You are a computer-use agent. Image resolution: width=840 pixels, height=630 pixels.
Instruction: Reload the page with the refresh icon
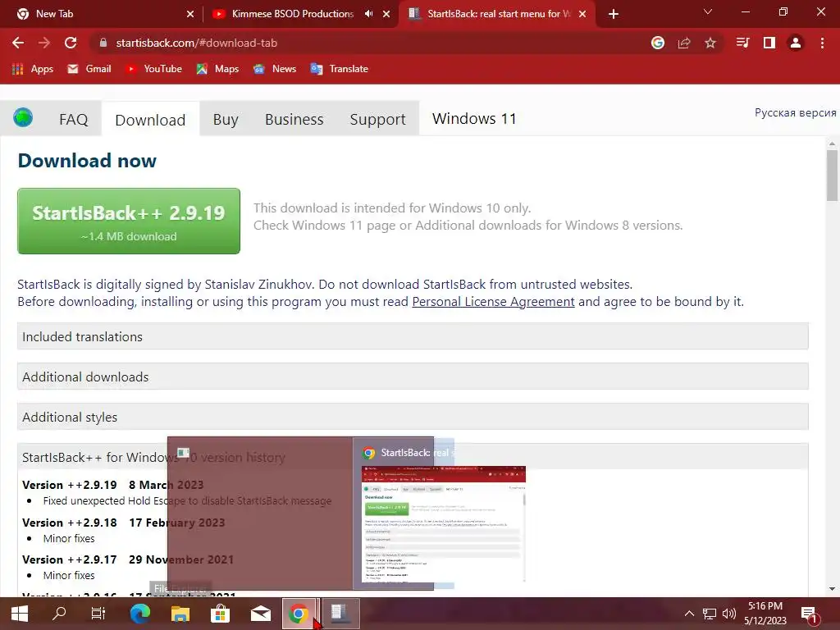71,43
